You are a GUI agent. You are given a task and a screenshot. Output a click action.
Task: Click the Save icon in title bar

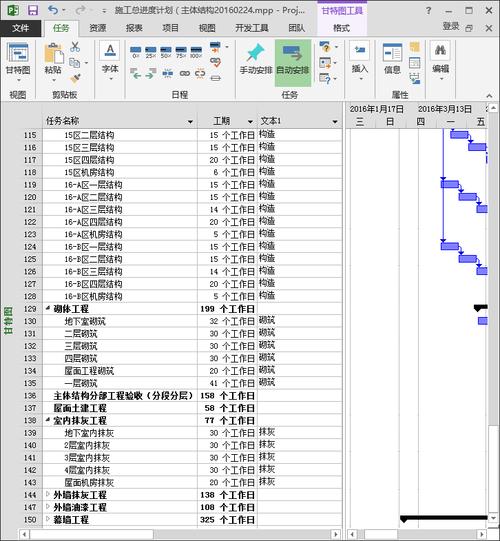33,10
